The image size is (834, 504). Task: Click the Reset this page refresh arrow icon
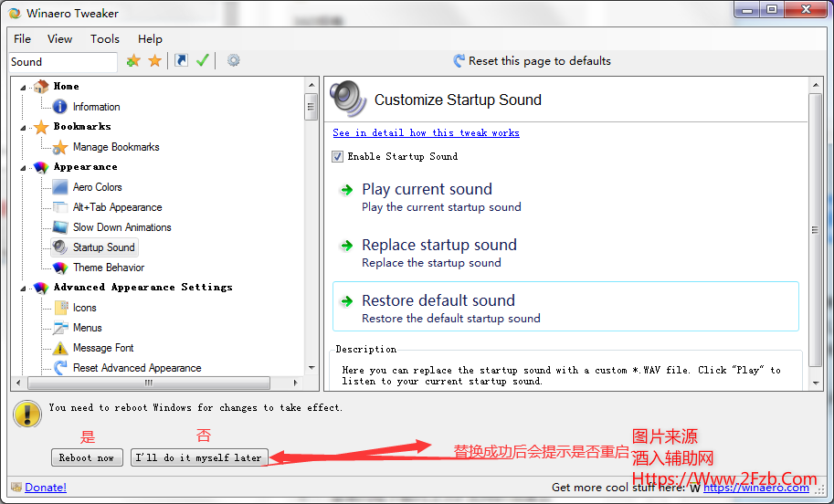(x=459, y=60)
